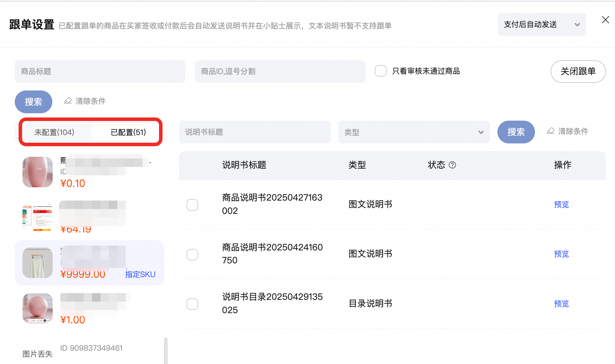Viewport: 615px width, 364px height.
Task: Select checkbox for 说明书目录20250429135025
Action: [192, 304]
